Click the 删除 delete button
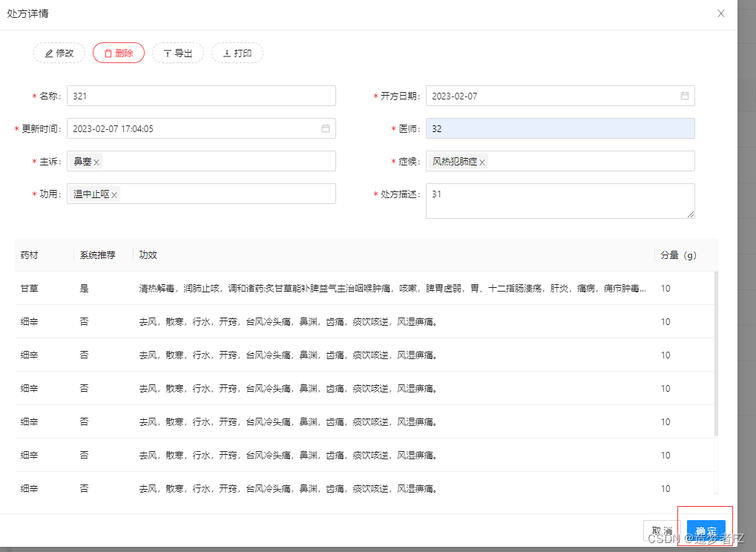The height and width of the screenshot is (552, 756). point(118,53)
